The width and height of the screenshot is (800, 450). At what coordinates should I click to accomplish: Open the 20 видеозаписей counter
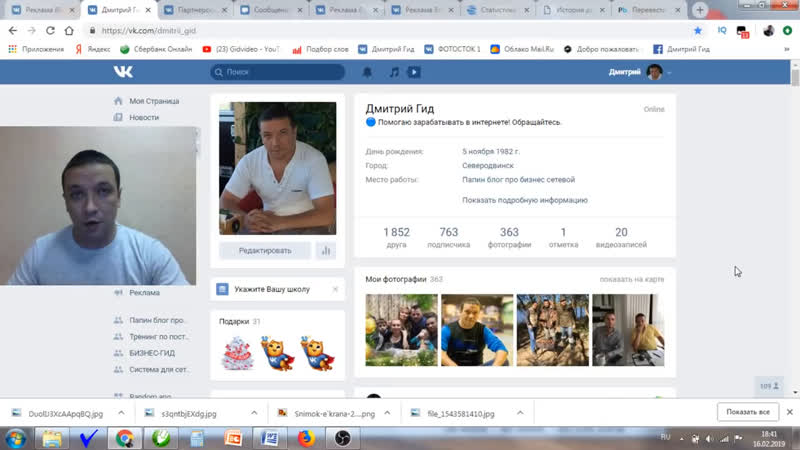621,238
